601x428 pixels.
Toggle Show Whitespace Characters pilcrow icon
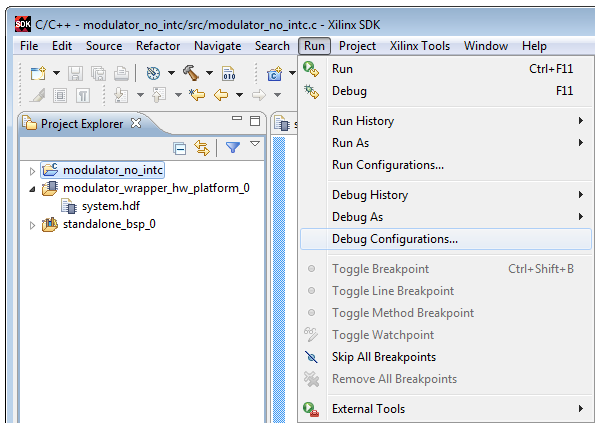point(83,95)
